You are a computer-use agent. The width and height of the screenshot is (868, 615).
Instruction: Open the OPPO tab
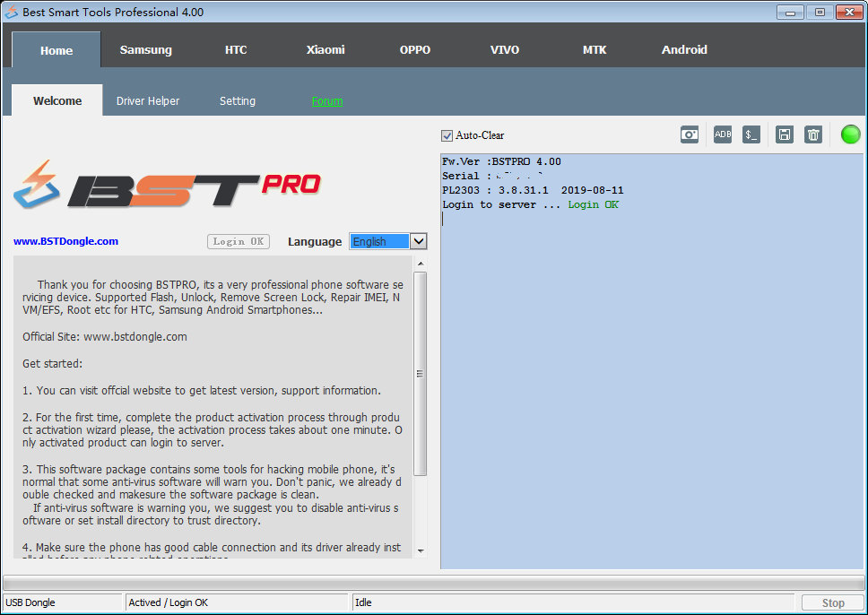(415, 50)
